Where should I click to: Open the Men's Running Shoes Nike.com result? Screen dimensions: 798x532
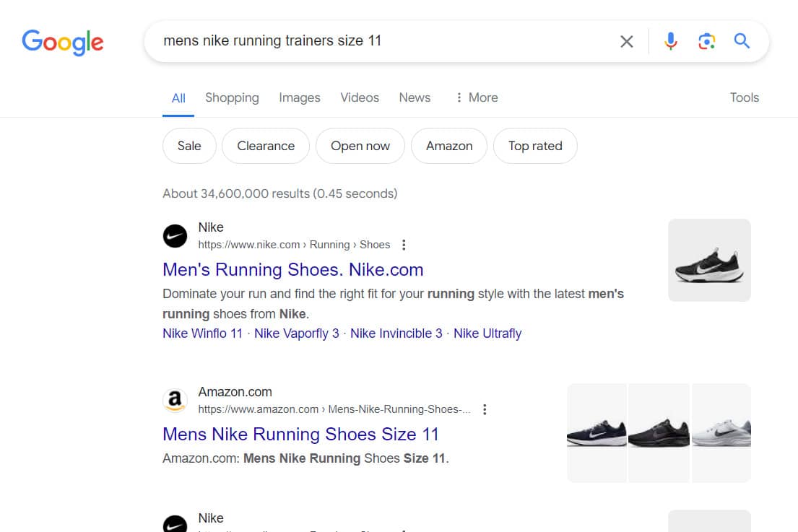pyautogui.click(x=292, y=269)
